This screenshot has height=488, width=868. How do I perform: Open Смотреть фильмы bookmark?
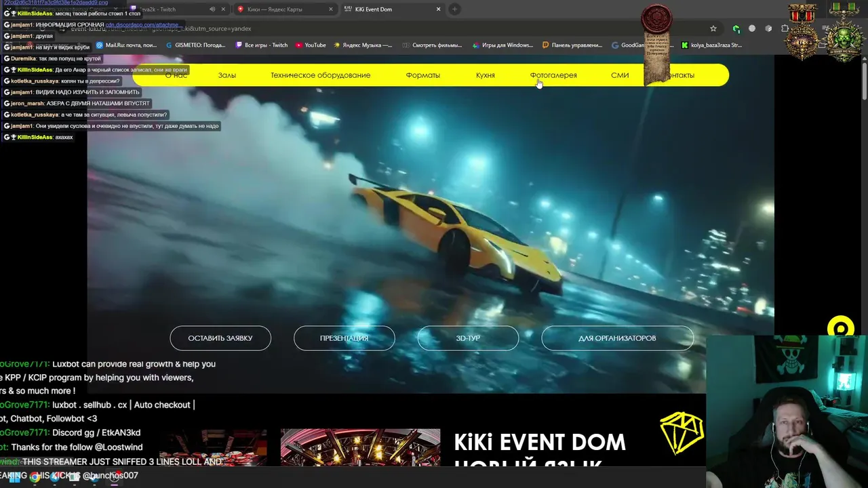432,45
